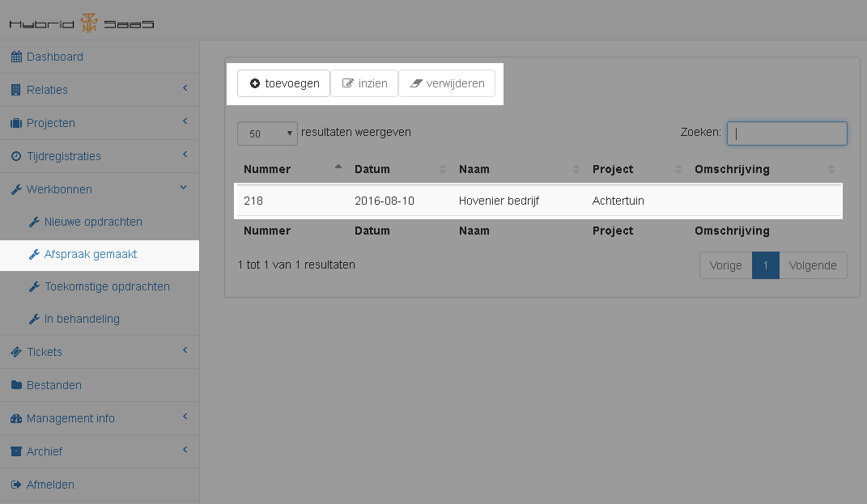Click the Afmelden sign-out icon
This screenshot has width=867, height=504.
point(16,485)
